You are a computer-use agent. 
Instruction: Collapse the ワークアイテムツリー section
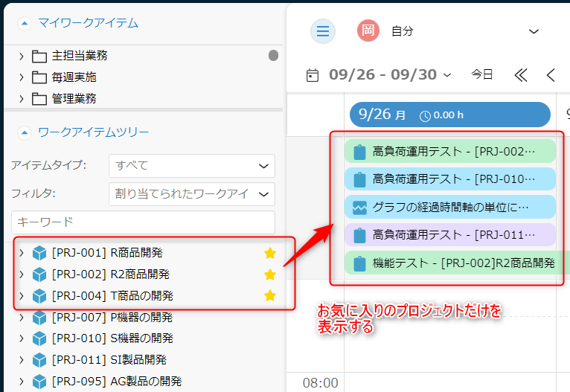(25, 133)
